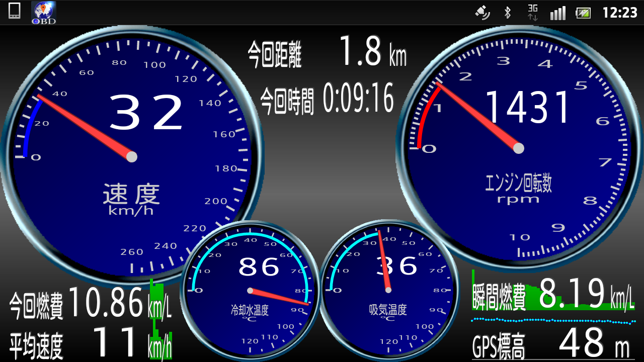Tap the 今回距離 label
Image resolution: width=644 pixels, height=362 pixels.
click(275, 55)
